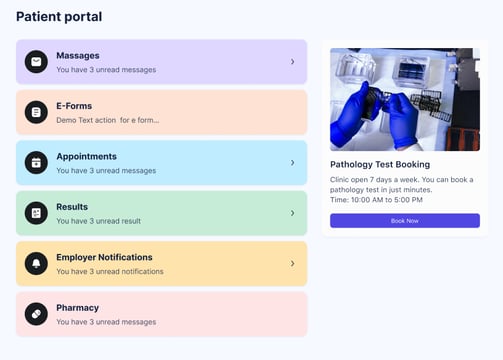Click 'Time: 10:00 AM to 5:00 PM' text
This screenshot has width=503, height=360.
376,200
